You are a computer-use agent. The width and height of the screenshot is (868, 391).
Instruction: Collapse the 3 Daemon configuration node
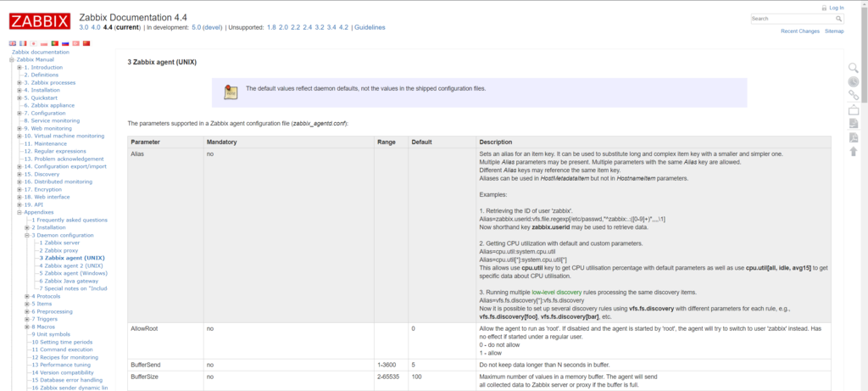tap(26, 235)
